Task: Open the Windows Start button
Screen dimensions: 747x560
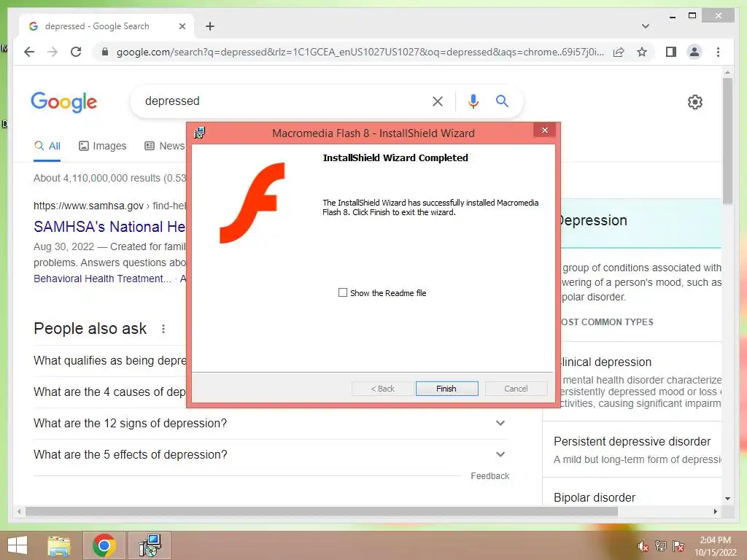Action: (18, 545)
